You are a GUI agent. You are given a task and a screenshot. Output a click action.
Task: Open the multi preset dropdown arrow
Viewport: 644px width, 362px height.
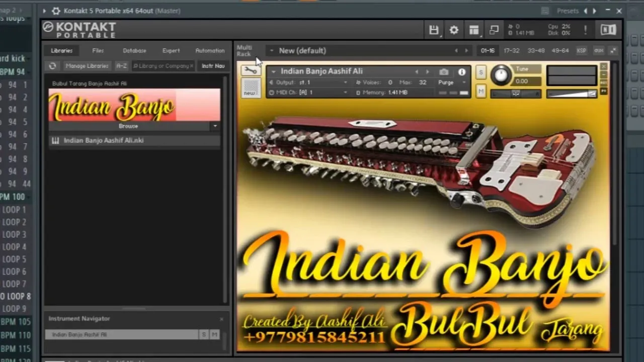pos(271,51)
